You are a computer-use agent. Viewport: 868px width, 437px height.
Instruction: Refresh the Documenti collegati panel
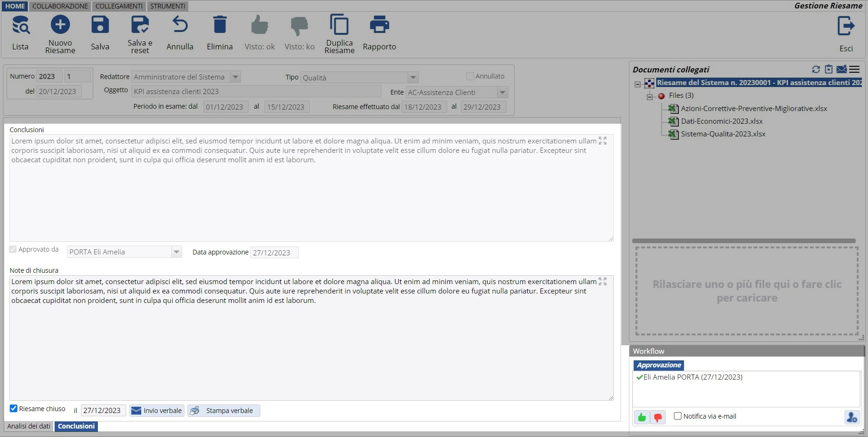816,70
